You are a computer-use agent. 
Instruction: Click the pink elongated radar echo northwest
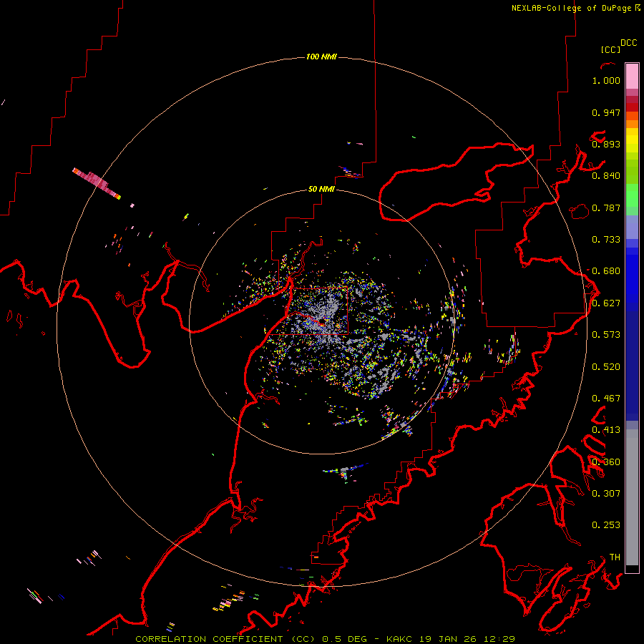point(96,183)
